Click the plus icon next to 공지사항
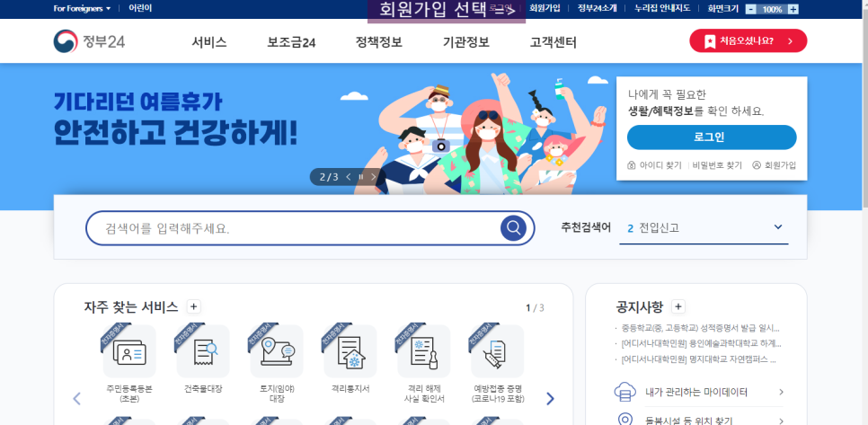This screenshot has width=868, height=425. 678,306
